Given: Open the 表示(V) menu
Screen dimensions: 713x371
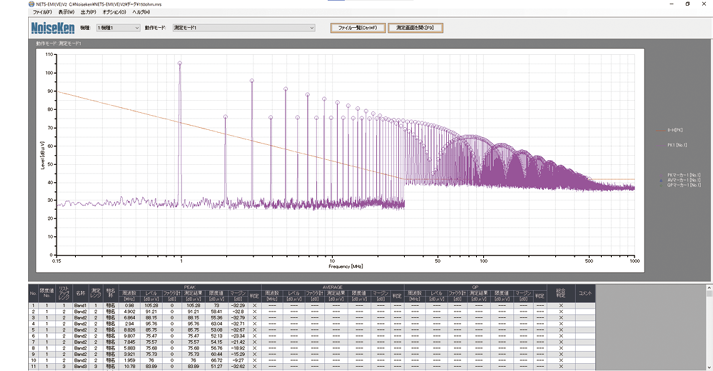Looking at the screenshot, I should (x=66, y=12).
